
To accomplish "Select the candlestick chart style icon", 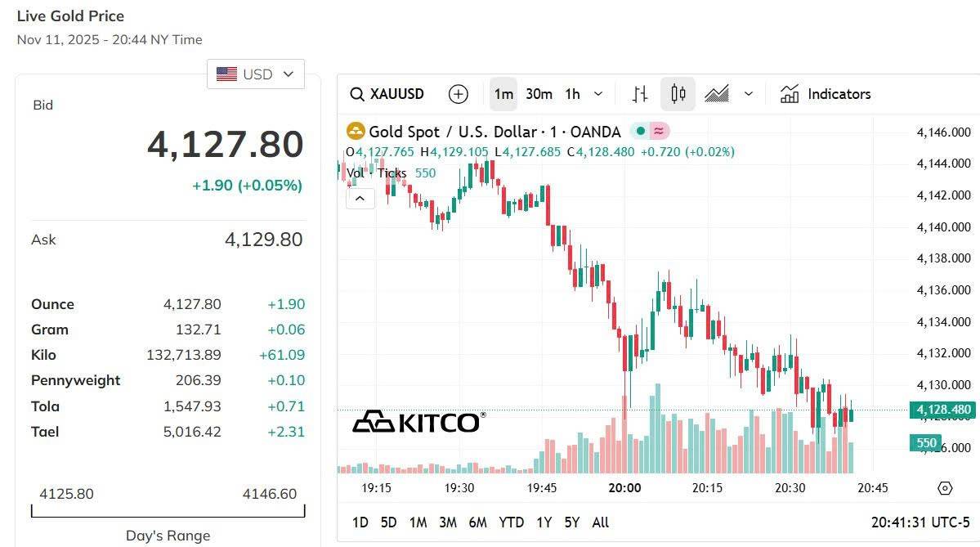I will (677, 94).
